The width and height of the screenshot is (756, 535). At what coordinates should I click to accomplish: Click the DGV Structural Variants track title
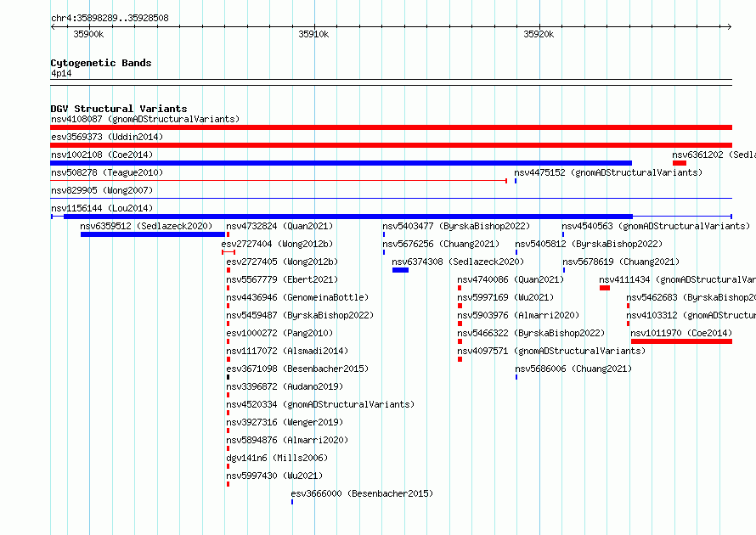coord(119,109)
